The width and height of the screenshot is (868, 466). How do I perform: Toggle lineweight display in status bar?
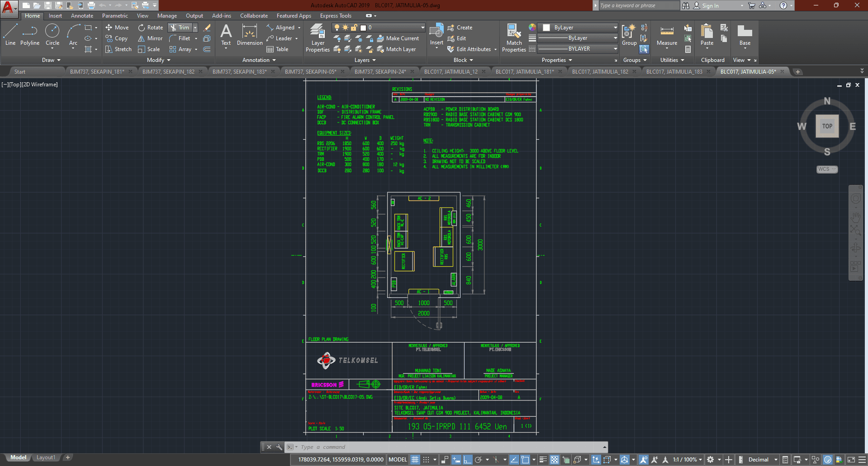[543, 460]
